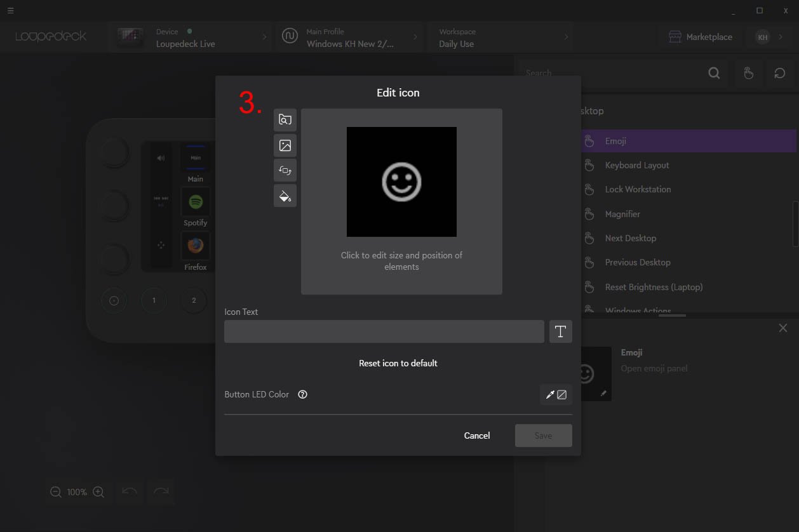Image resolution: width=799 pixels, height=532 pixels.
Task: Select the Keyboard Layout action
Action: tap(636, 165)
